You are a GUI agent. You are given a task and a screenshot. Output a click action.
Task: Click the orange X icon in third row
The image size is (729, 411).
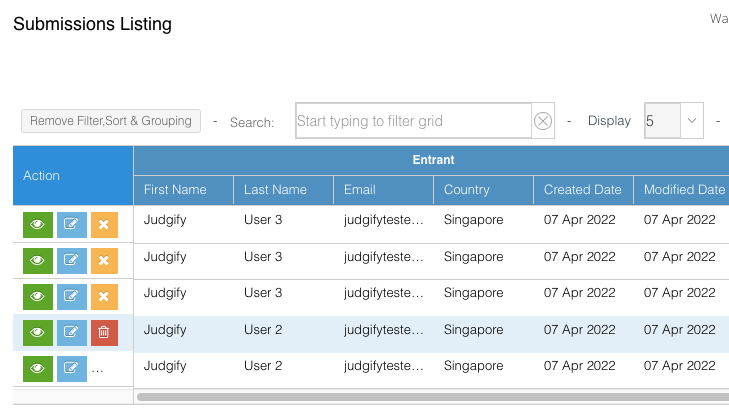coord(104,297)
